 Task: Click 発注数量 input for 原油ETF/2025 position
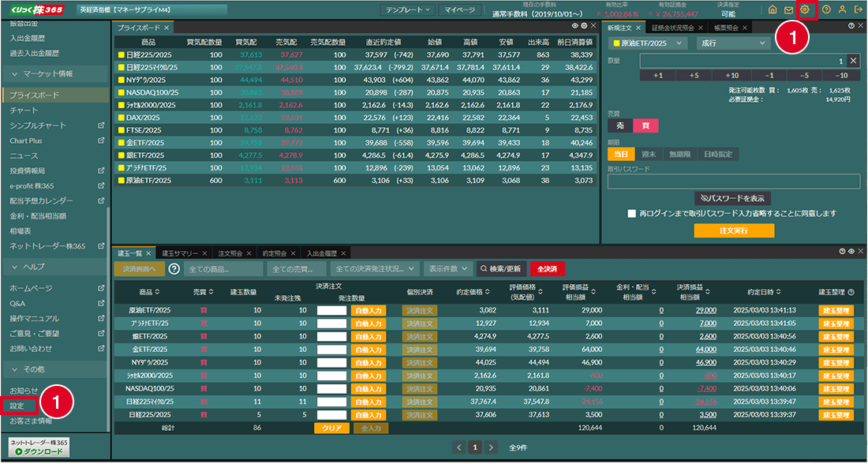tap(331, 310)
